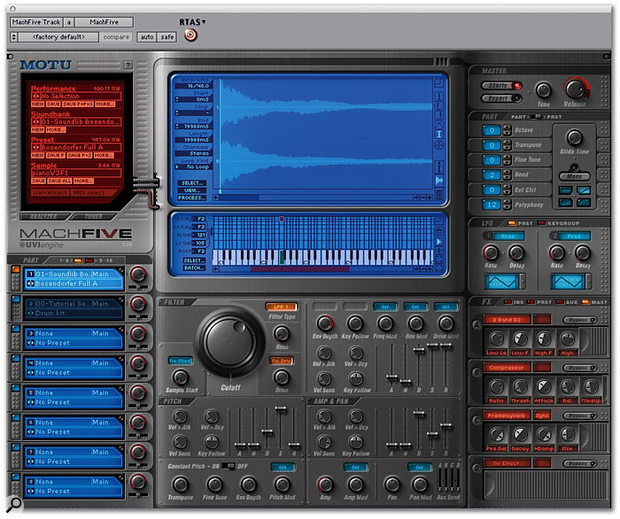Click the master Volume knob
The image size is (620, 519).
(x=576, y=89)
